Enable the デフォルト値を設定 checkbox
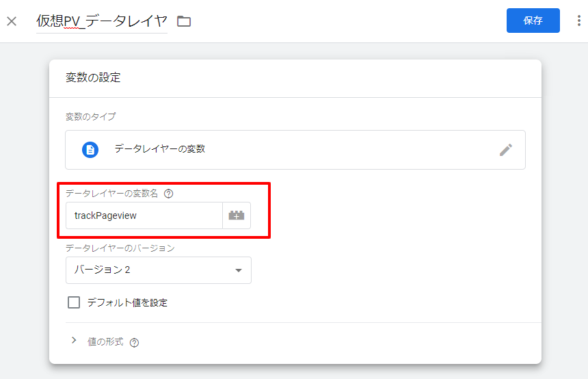Viewport: 588px width, 379px height. click(74, 302)
